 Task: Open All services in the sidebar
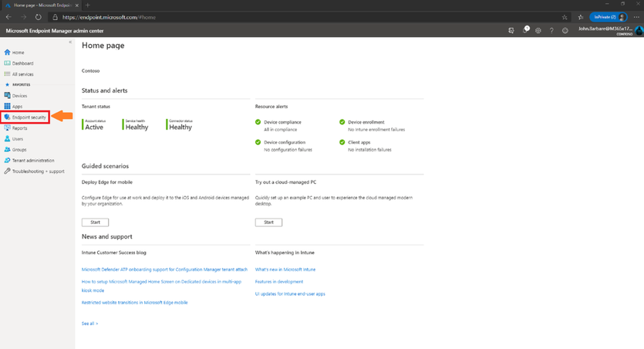[x=19, y=74]
